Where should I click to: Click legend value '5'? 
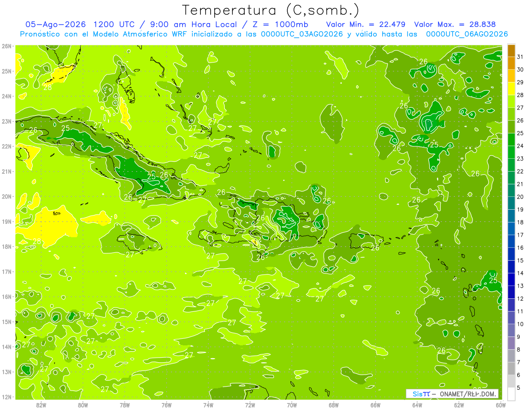(519, 388)
